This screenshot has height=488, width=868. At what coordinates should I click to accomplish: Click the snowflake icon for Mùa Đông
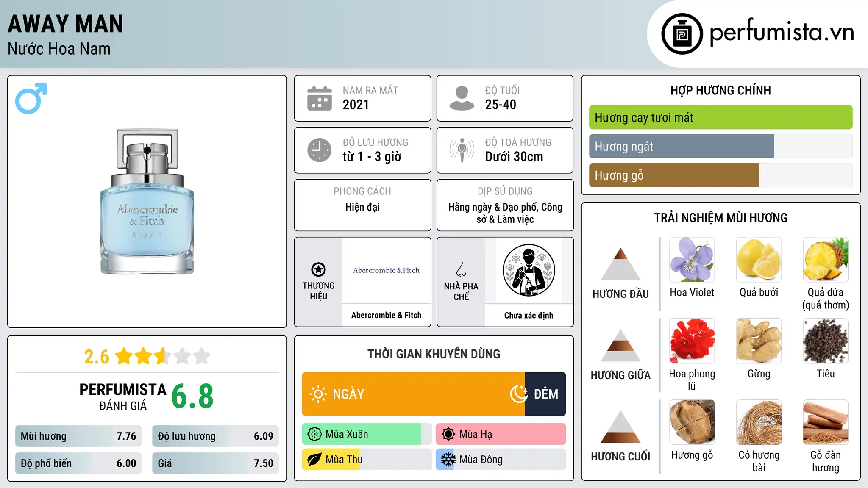pyautogui.click(x=448, y=460)
